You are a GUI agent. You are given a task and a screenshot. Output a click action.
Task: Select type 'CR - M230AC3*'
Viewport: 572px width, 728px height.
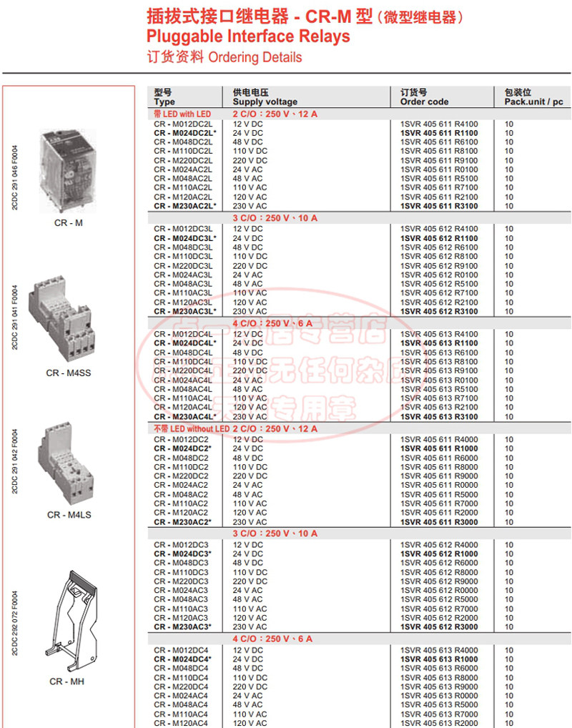(182, 626)
